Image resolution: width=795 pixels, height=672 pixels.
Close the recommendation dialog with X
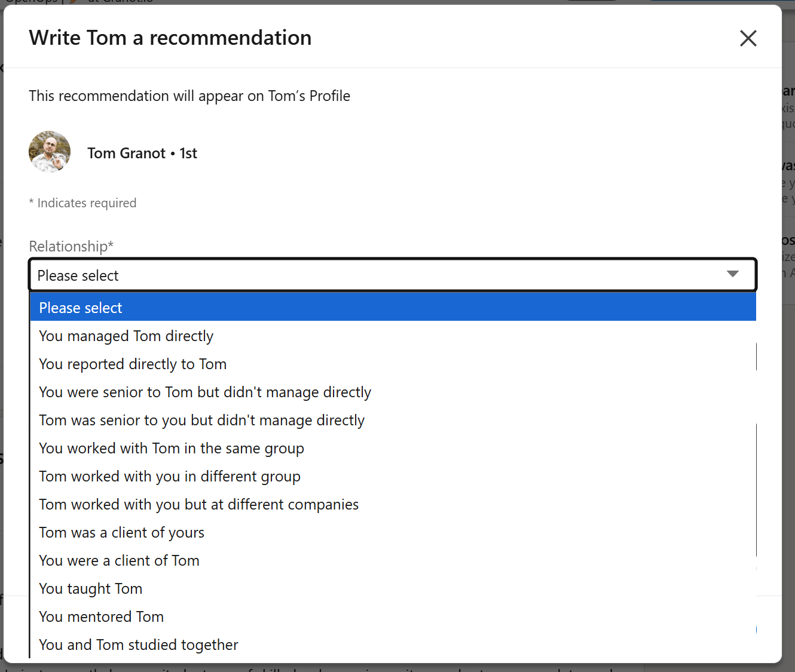[748, 38]
